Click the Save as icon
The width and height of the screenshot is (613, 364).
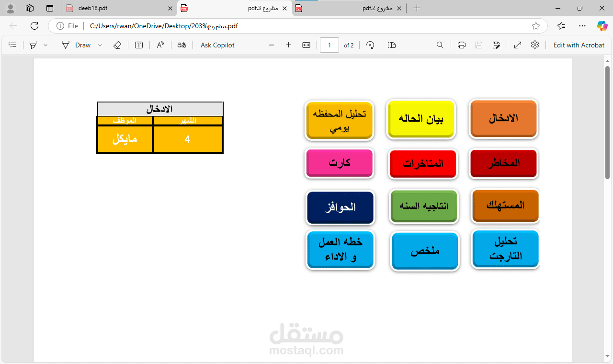[x=496, y=45]
